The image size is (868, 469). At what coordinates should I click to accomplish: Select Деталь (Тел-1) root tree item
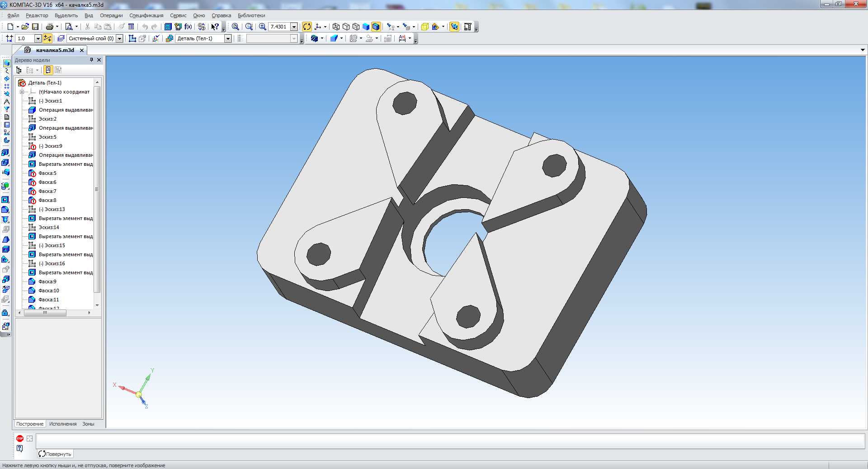pos(45,83)
